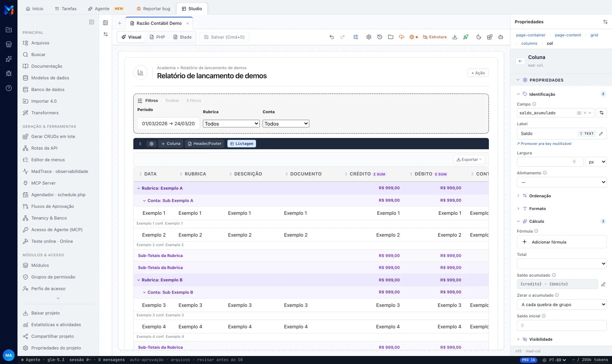Edit the Saldo acumulado formula with the pencil

point(603,284)
